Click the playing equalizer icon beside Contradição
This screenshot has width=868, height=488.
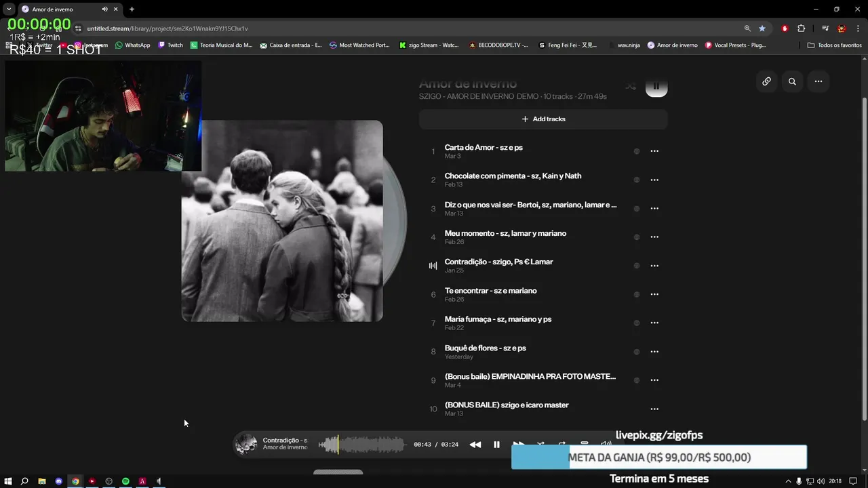(433, 266)
